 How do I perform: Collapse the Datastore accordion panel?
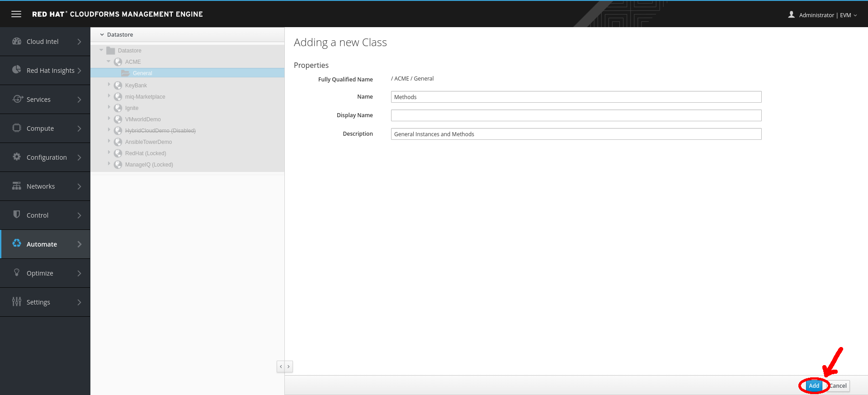(102, 35)
